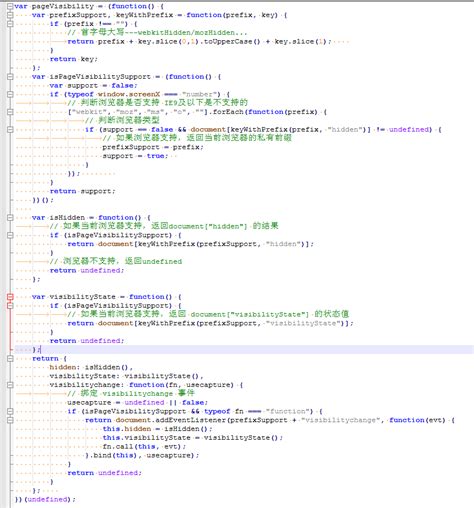Viewport: 474px width, 508px height.
Task: Fold the 'if (prefix !== "")' block
Action: tap(10, 24)
